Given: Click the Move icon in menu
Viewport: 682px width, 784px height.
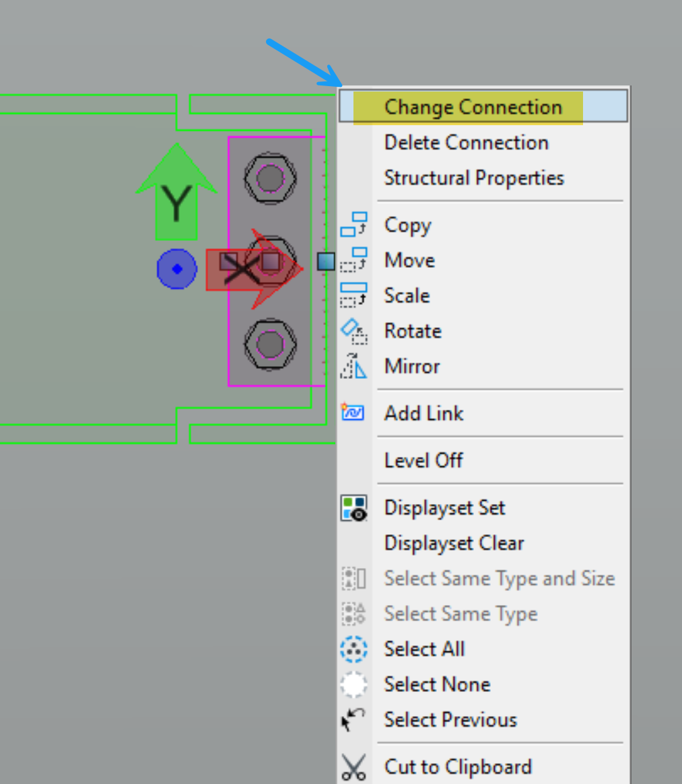Looking at the screenshot, I should 353,260.
